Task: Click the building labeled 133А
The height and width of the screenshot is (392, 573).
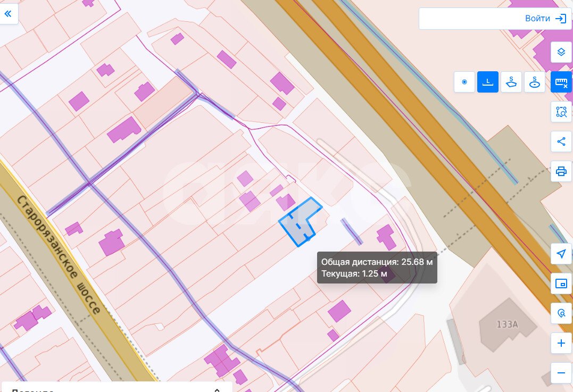Action: pyautogui.click(x=507, y=324)
